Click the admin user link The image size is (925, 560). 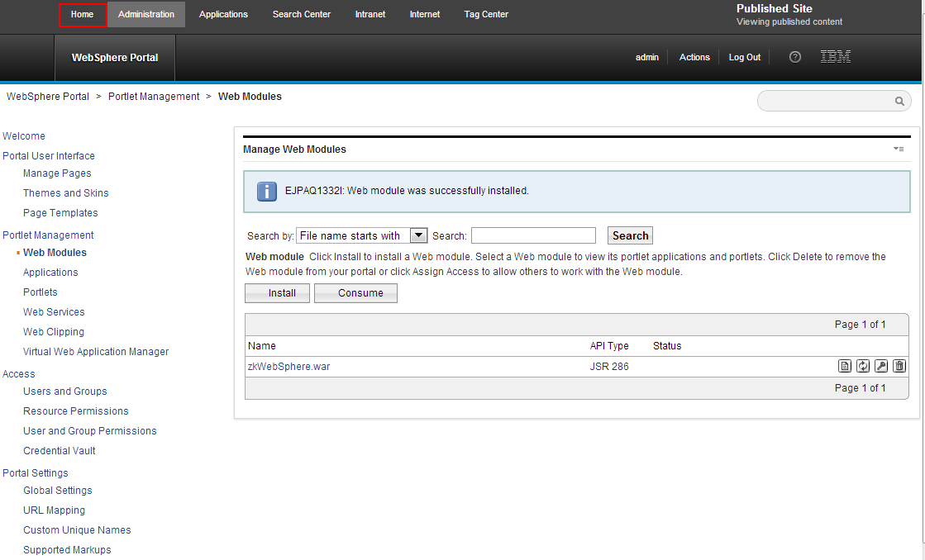pos(647,57)
